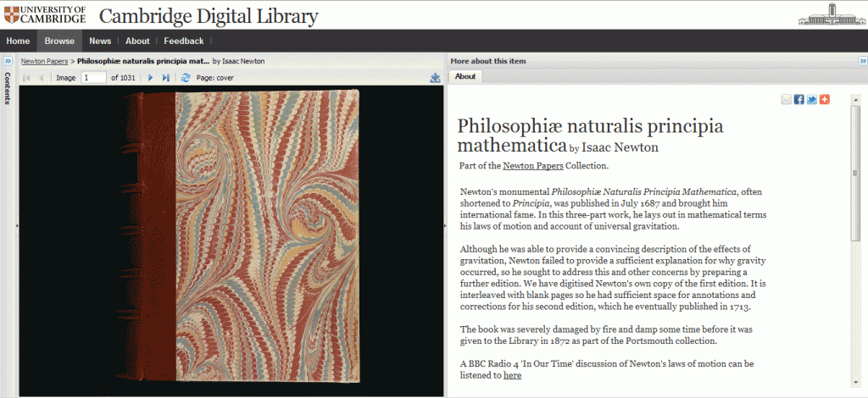Image resolution: width=868 pixels, height=398 pixels.
Task: Click the 'Page: cover' label
Action: click(214, 78)
